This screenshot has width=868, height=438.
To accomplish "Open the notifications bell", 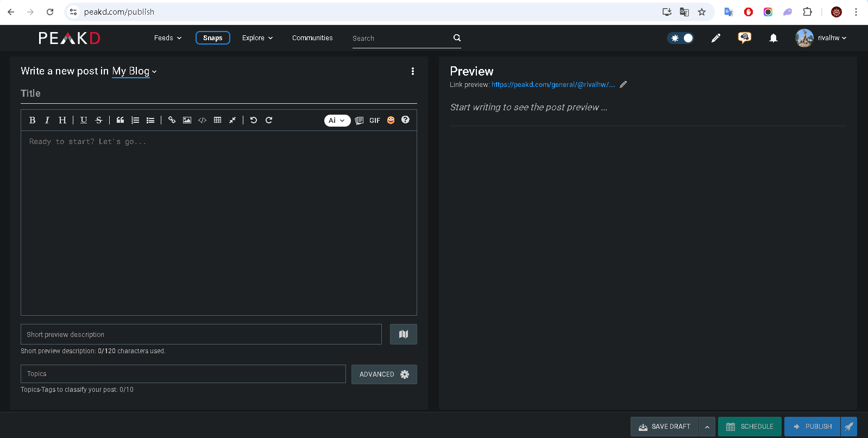I will coord(773,38).
